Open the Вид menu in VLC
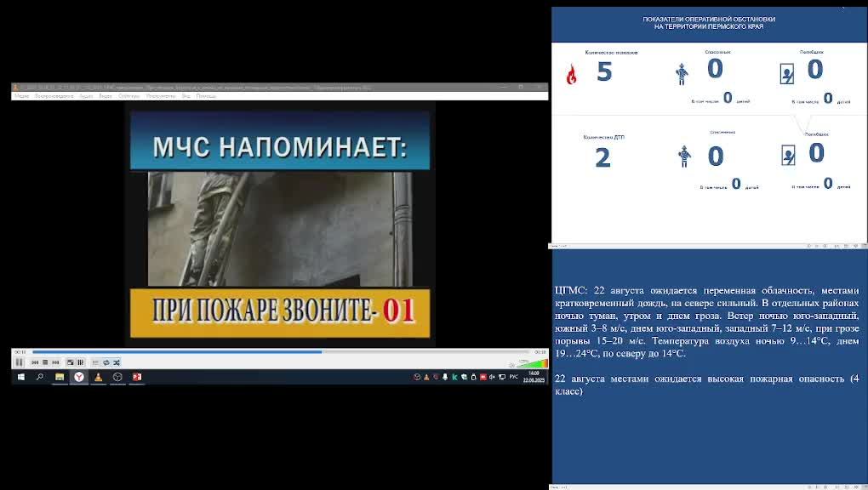This screenshot has height=490, width=868. (186, 96)
